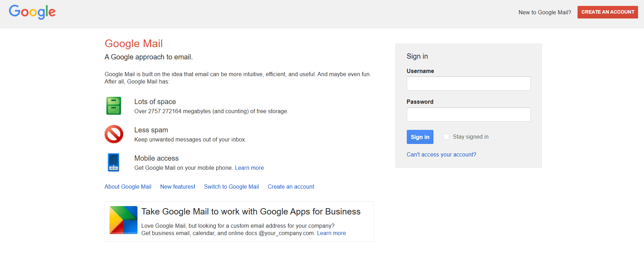This screenshot has height=263, width=644.
Task: Follow the New features! link
Action: (x=178, y=187)
